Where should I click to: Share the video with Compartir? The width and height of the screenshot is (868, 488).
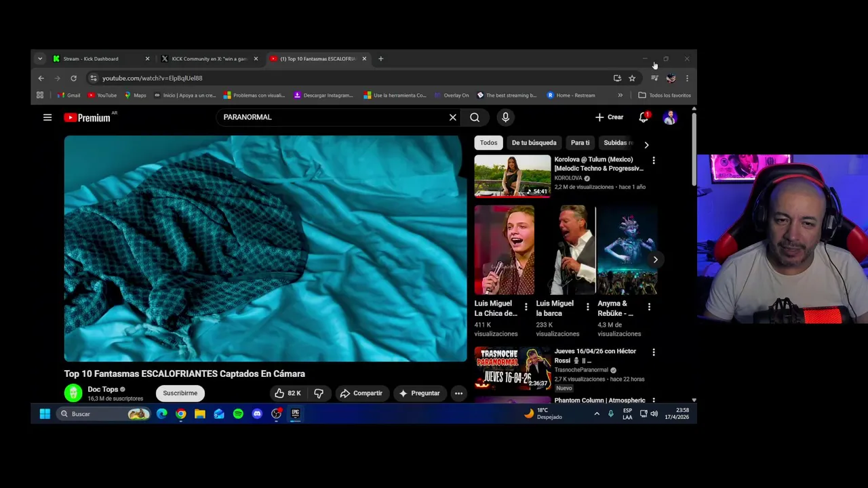361,393
